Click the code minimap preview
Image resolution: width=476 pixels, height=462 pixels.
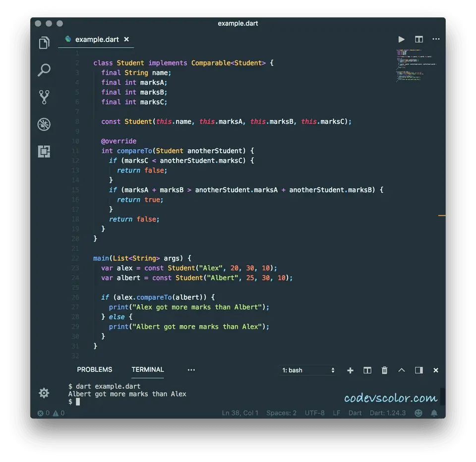click(x=416, y=65)
